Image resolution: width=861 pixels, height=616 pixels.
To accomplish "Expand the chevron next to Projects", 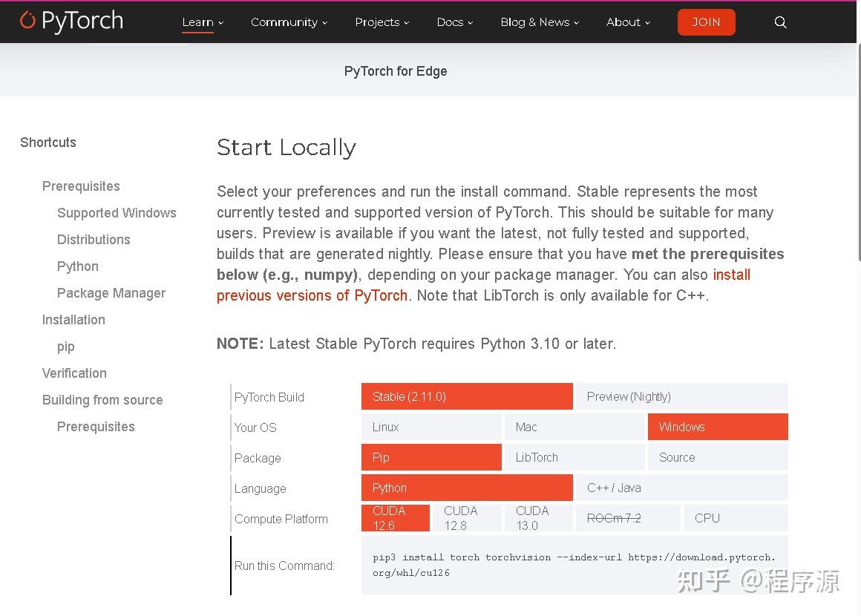I will click(406, 23).
